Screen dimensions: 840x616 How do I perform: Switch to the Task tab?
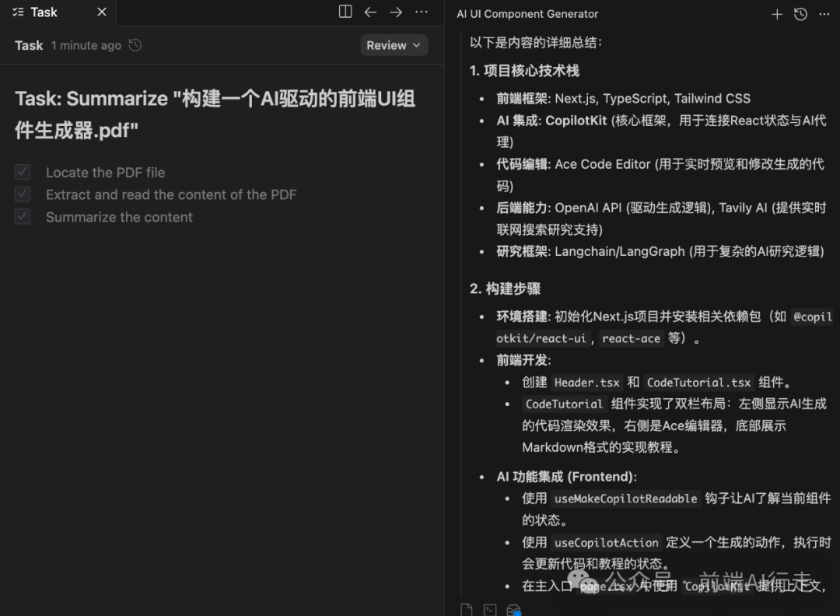point(43,12)
